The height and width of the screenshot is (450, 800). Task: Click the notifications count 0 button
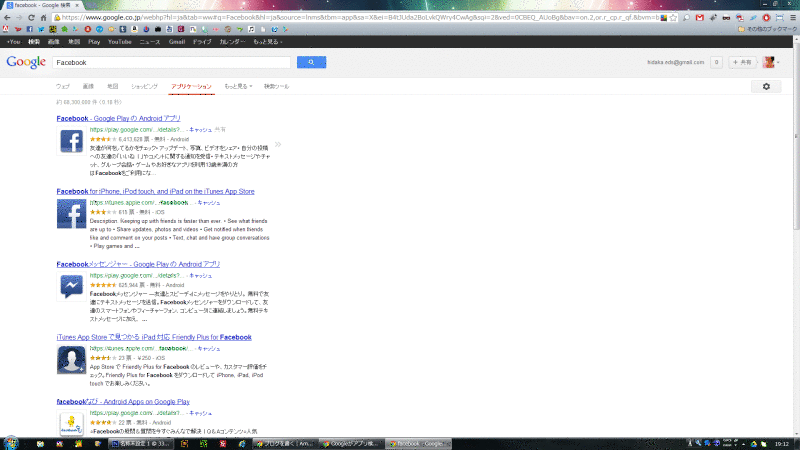[716, 62]
